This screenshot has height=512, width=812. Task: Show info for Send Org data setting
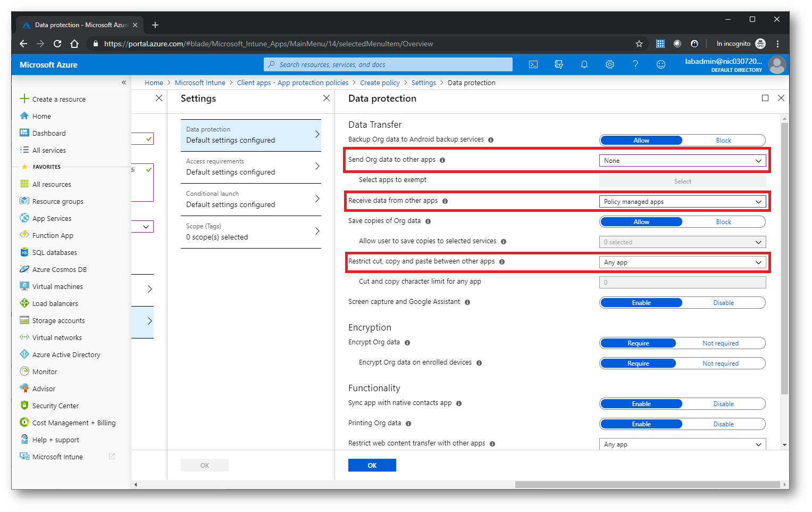[x=442, y=160]
